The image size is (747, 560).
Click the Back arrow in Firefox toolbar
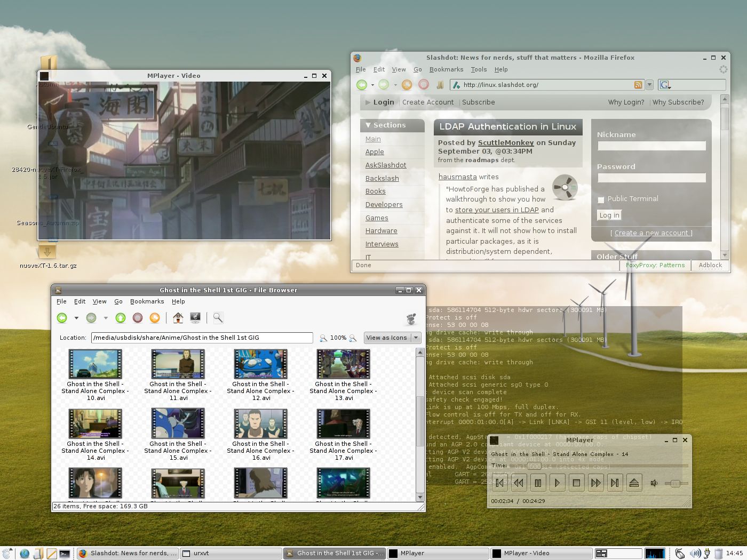click(x=362, y=84)
